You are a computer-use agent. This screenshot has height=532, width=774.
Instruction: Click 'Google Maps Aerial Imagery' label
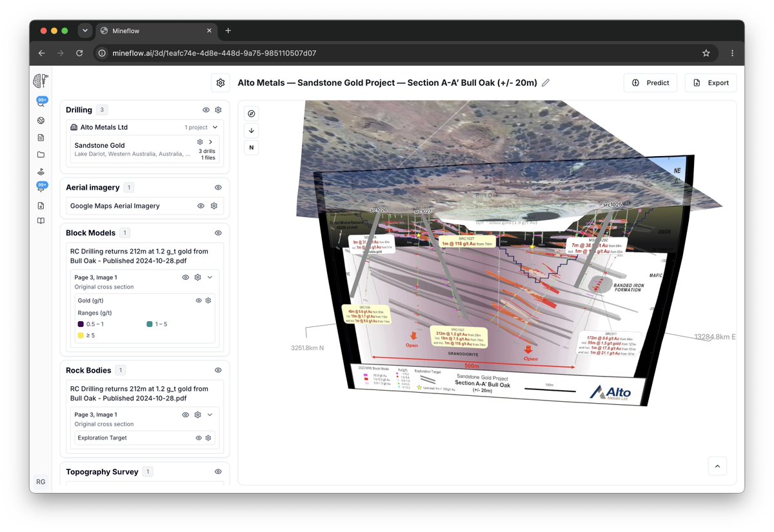(x=115, y=206)
